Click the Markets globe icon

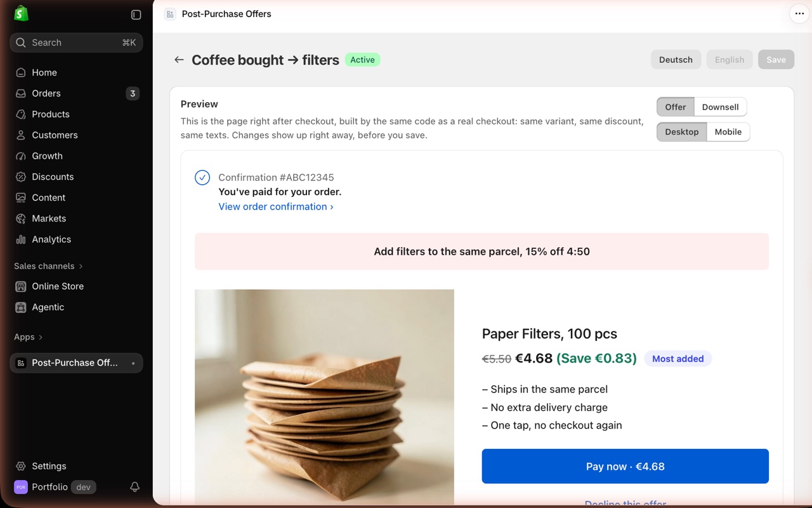[21, 218]
